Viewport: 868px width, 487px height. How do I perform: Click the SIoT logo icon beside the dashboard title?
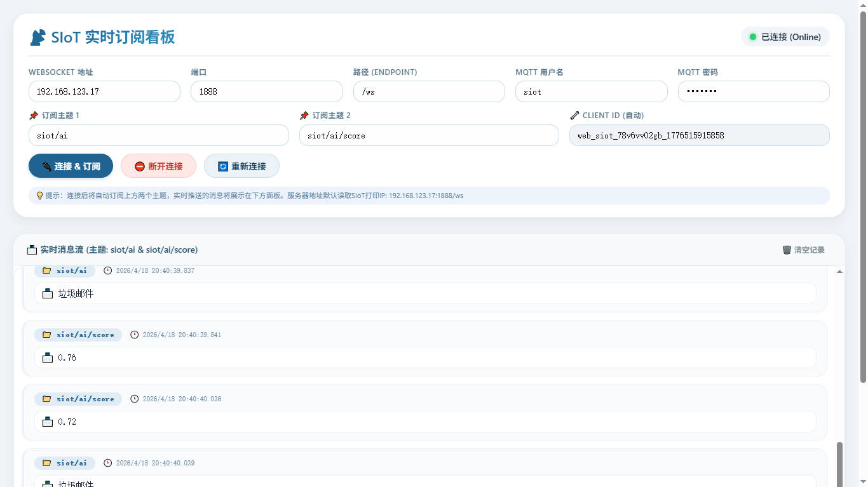coord(37,37)
